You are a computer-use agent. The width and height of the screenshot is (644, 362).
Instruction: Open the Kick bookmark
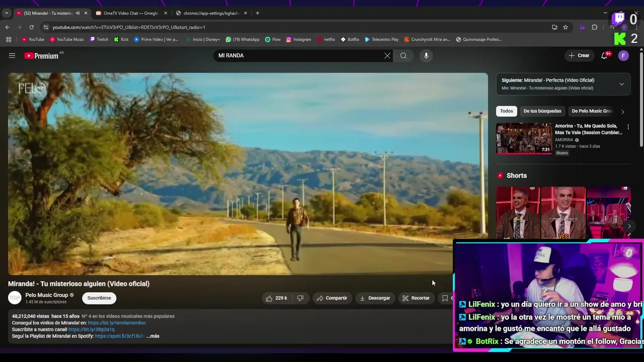point(121,39)
